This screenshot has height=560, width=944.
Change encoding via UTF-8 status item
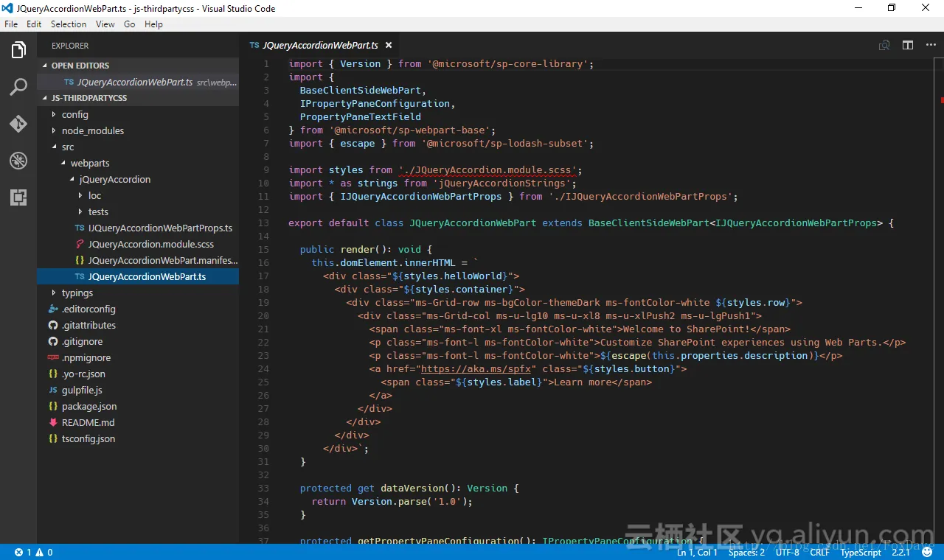click(787, 552)
